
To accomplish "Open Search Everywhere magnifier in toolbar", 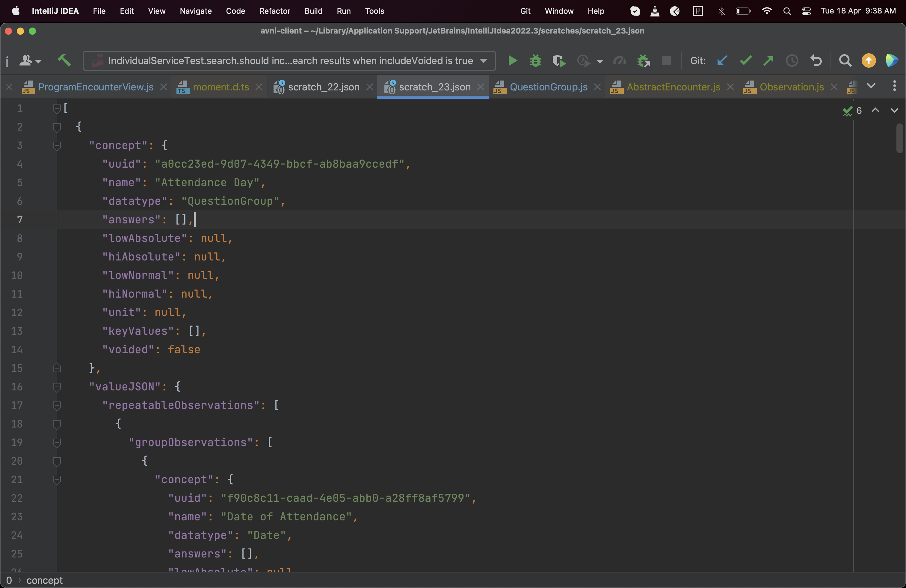I will (x=845, y=60).
